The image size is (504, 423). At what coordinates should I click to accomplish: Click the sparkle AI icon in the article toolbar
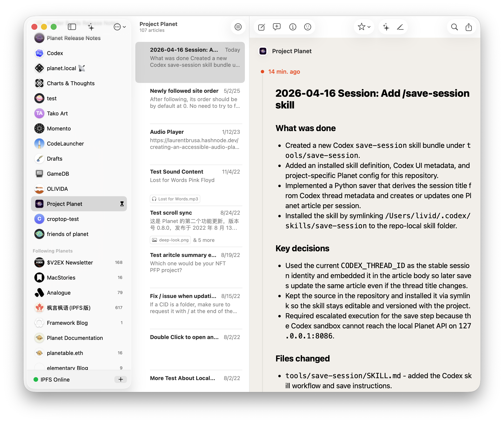point(386,27)
